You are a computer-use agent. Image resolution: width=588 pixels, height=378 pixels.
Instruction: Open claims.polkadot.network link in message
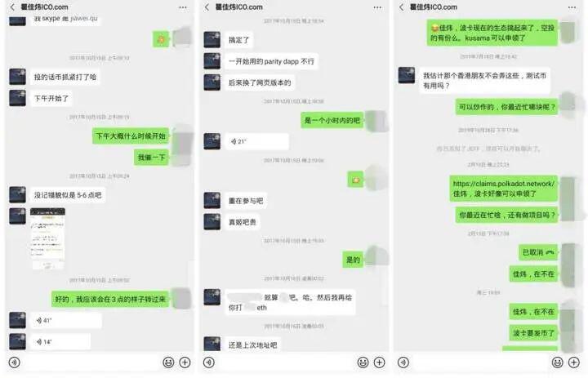click(503, 184)
